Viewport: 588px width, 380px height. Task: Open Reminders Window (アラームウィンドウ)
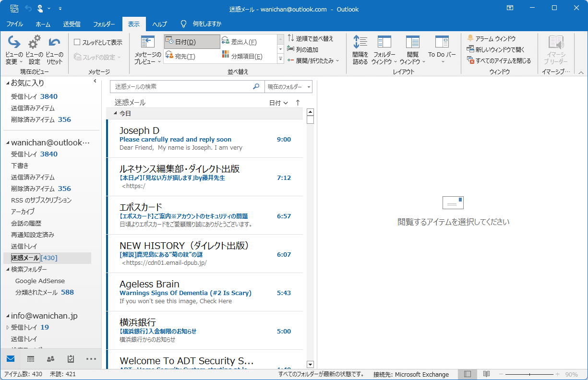tap(492, 38)
